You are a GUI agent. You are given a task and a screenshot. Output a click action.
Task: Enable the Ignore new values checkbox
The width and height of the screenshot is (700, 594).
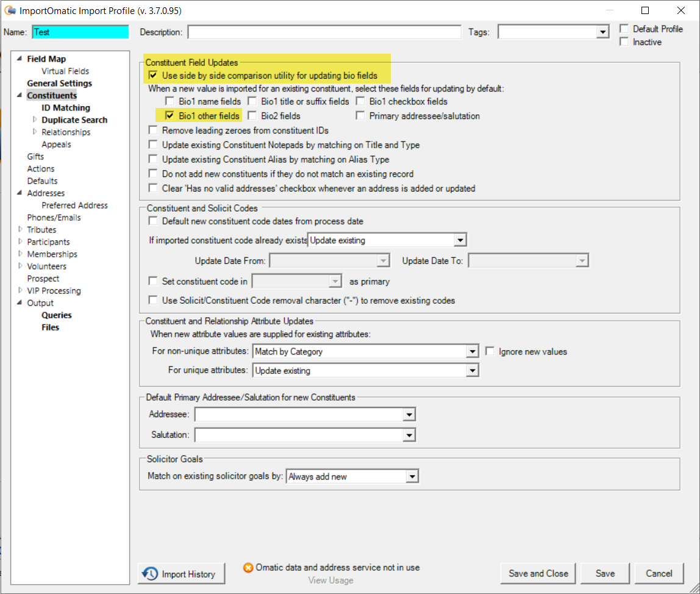point(490,351)
